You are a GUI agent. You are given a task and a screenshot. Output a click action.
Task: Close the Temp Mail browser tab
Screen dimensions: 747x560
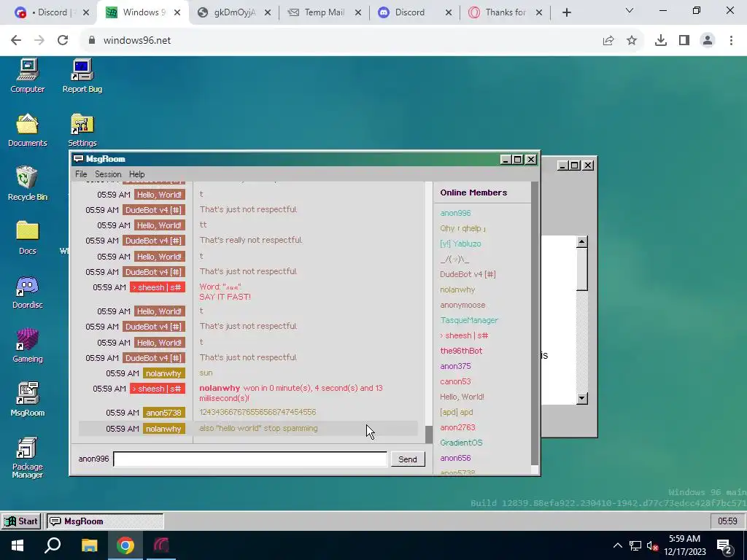point(358,12)
